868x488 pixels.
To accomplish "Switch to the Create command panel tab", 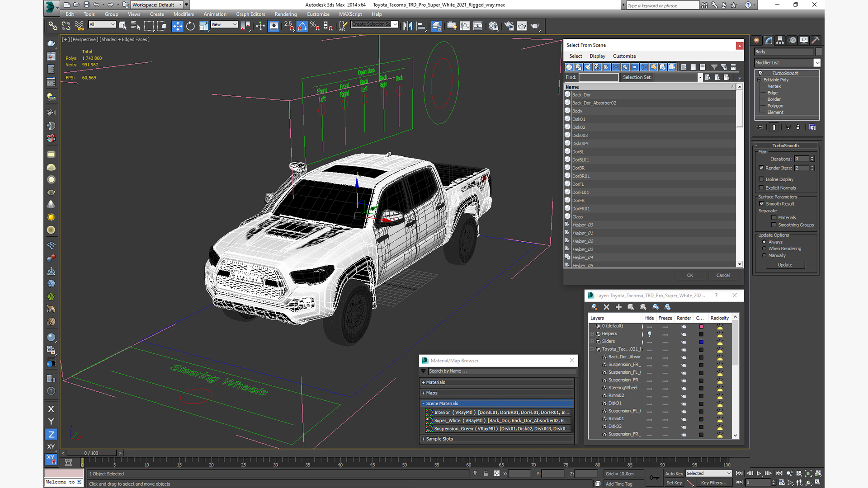I will click(x=757, y=40).
